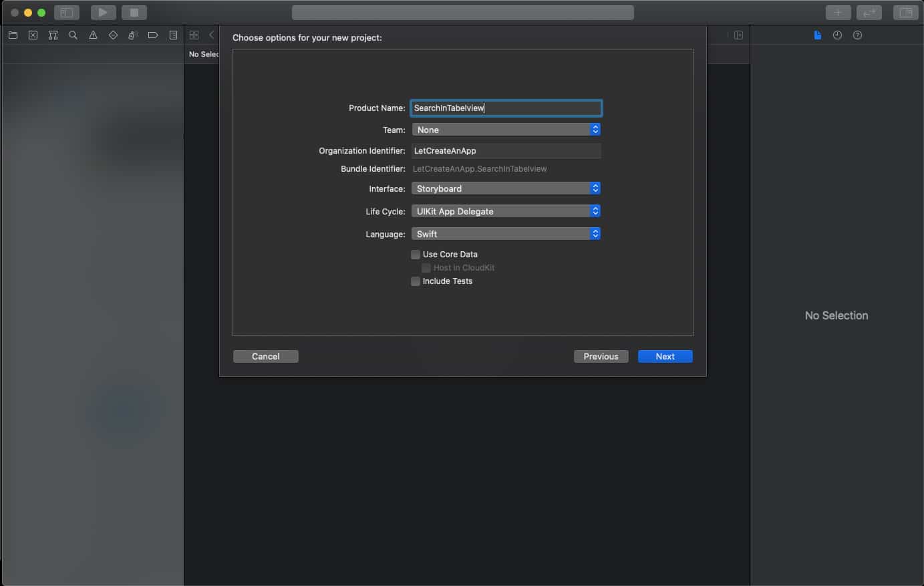Screen dimensions: 924x586
Task: Open the Breakpoint navigator tab
Action: [x=153, y=35]
